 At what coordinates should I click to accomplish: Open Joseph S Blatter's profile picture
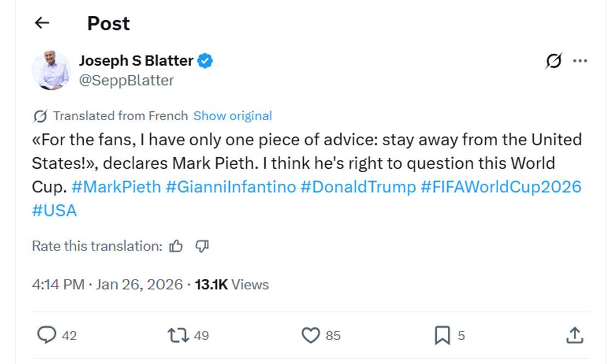click(x=52, y=70)
